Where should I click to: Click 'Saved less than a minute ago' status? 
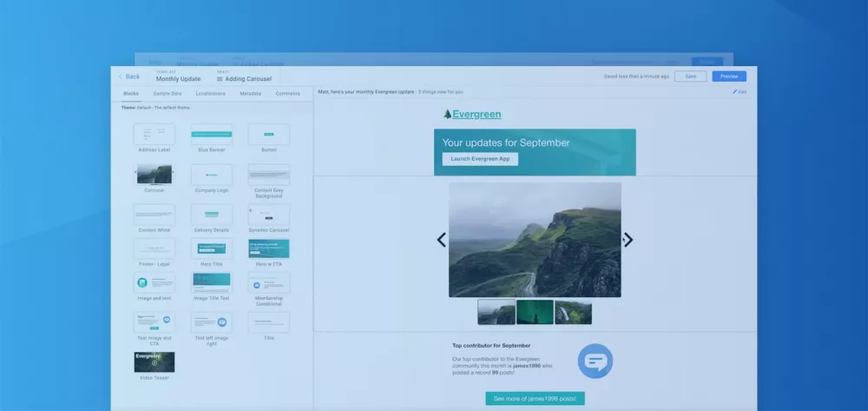[x=636, y=76]
